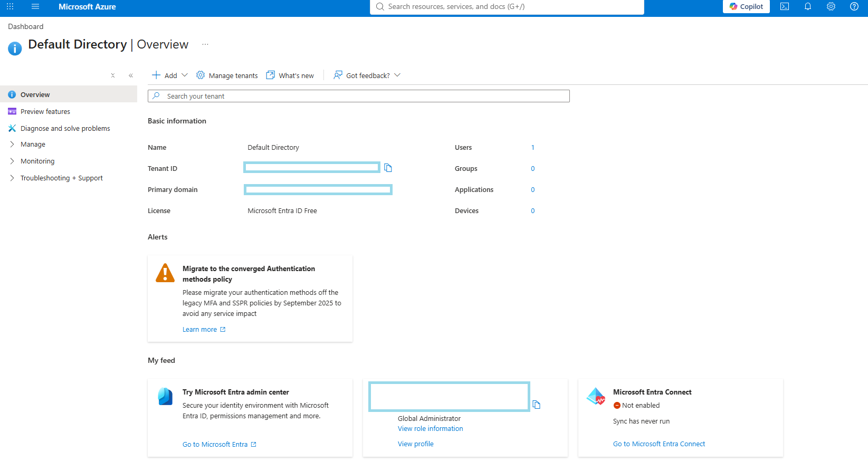Launch Copilot from the header
This screenshot has width=868, height=461.
point(746,6)
